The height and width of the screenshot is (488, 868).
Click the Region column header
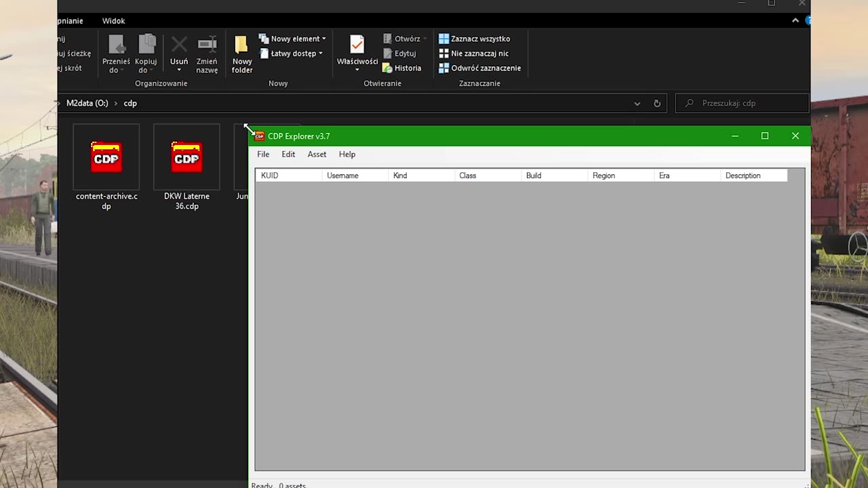(621, 176)
